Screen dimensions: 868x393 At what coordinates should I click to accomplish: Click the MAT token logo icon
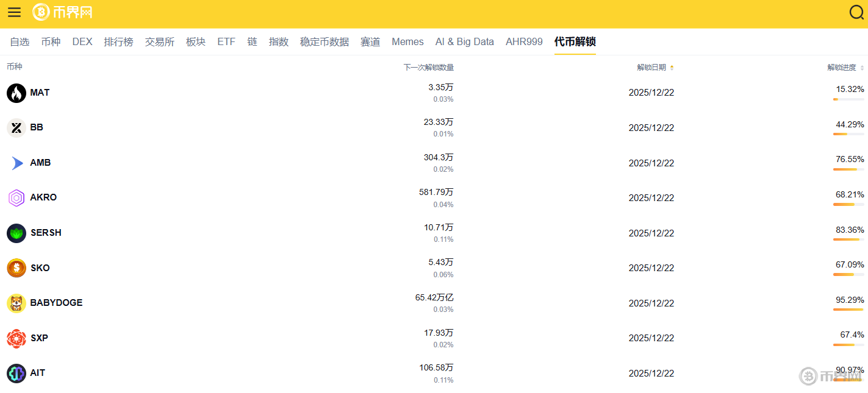pos(16,93)
